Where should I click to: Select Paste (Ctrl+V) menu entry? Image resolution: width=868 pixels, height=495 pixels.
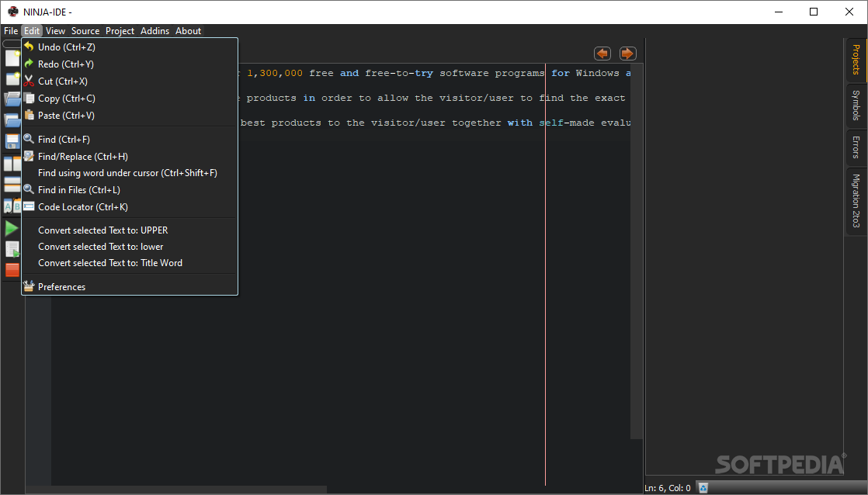[130, 116]
